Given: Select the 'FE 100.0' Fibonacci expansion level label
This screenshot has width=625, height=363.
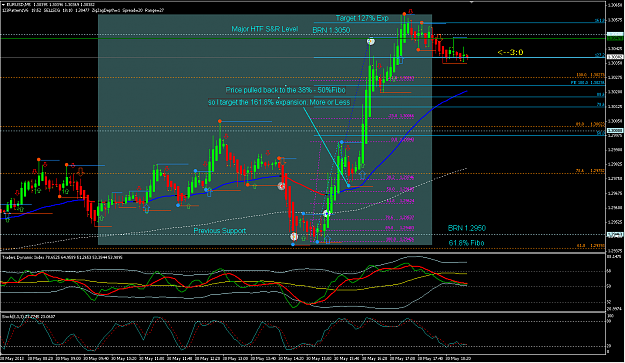Looking at the screenshot, I should point(588,82).
